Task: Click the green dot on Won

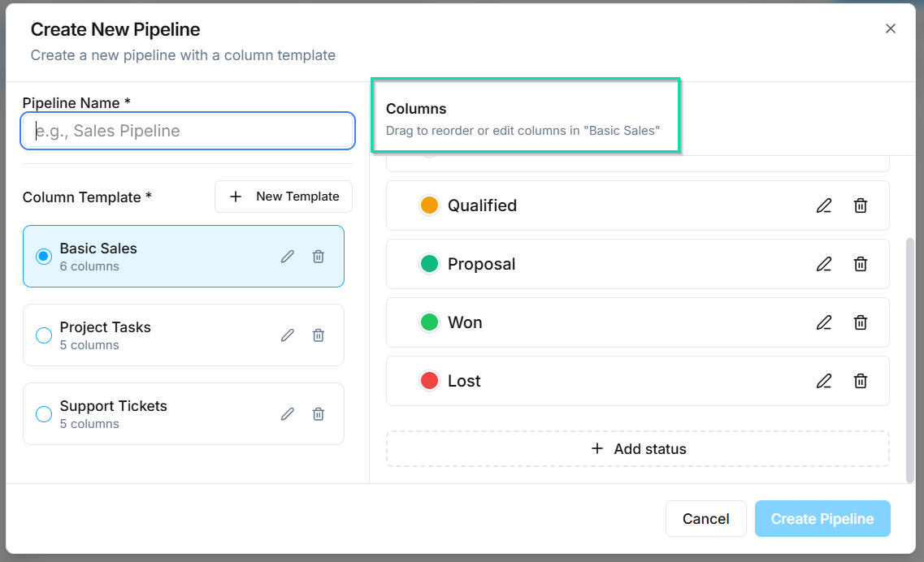Action: tap(429, 322)
